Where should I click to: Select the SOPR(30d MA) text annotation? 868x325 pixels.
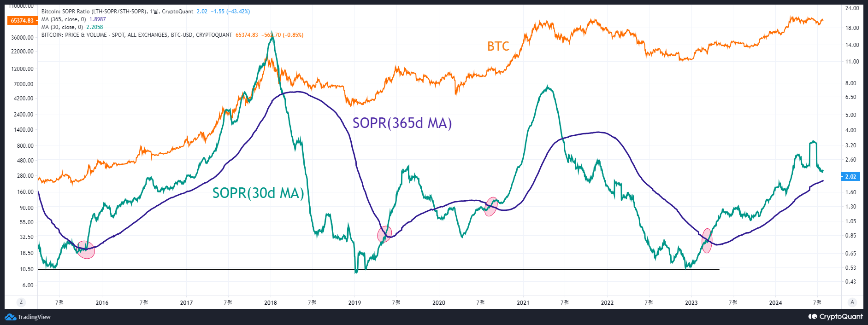(258, 193)
